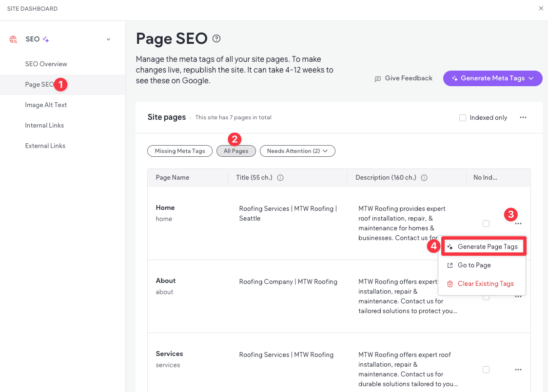This screenshot has height=392, width=548.
Task: Toggle No Index checkbox for Home page
Action: (x=486, y=224)
